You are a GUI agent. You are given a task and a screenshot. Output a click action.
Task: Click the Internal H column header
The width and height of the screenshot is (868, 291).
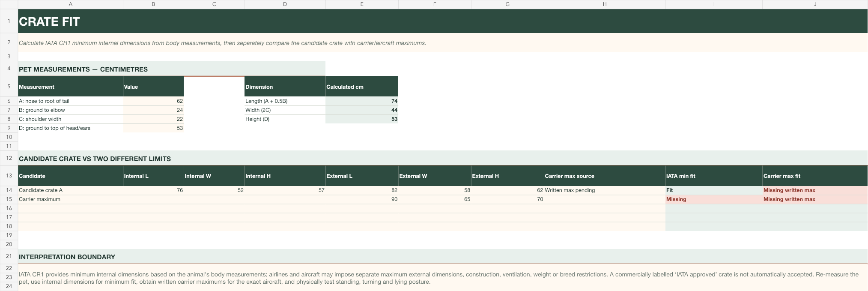pos(285,176)
